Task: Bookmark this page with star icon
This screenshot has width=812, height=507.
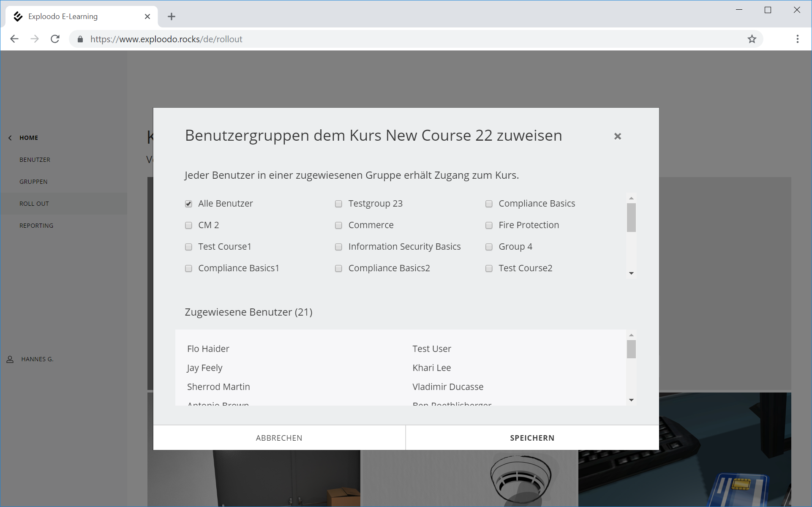Action: click(752, 39)
